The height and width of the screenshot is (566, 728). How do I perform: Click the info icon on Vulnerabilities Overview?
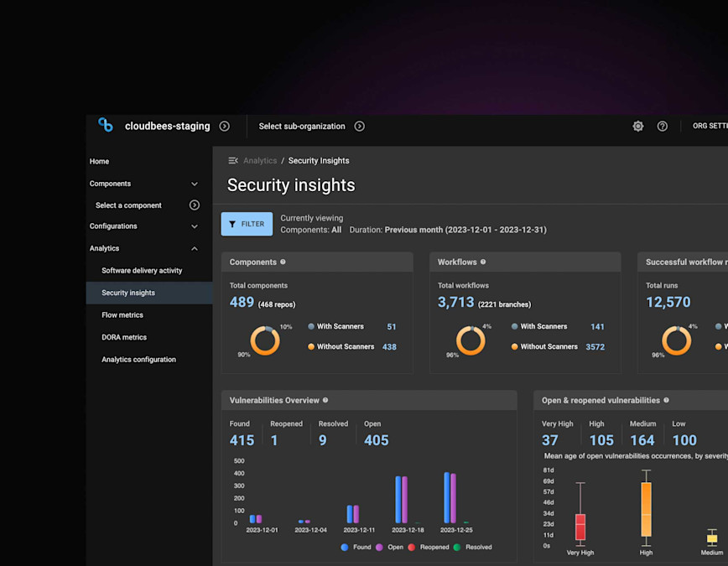pos(325,400)
